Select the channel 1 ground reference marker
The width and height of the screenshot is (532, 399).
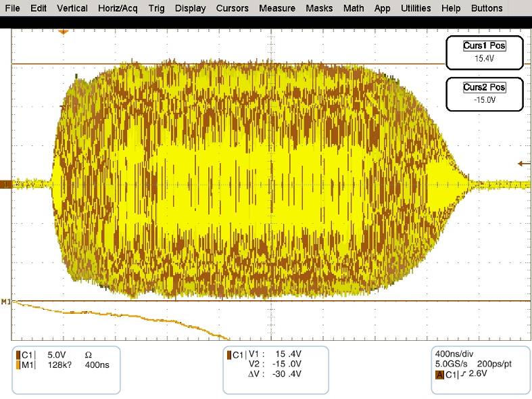[5, 184]
